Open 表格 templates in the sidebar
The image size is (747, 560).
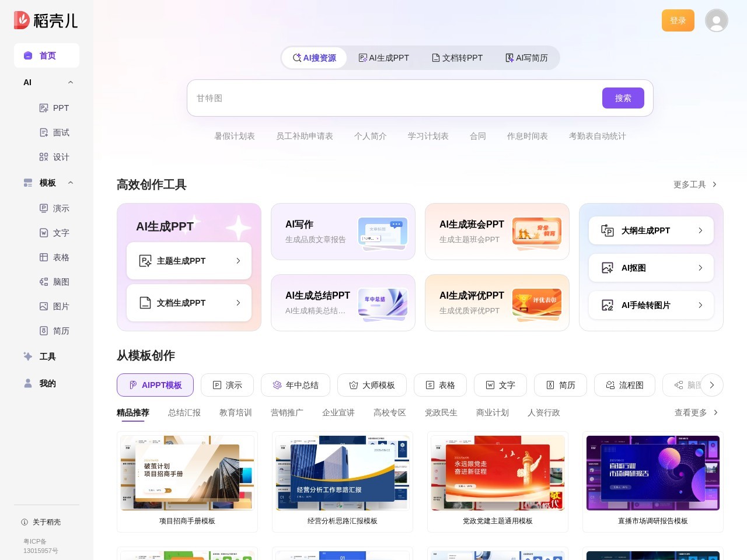pyautogui.click(x=54, y=257)
